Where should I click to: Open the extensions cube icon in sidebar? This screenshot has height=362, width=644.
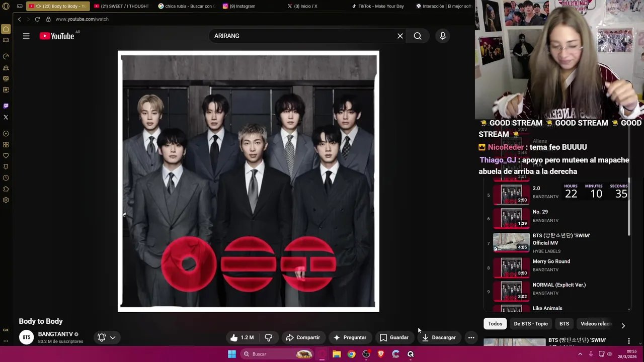pos(6,189)
